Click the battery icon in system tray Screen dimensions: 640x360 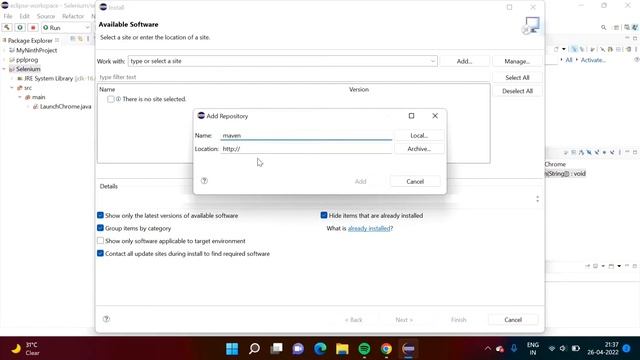point(576,349)
